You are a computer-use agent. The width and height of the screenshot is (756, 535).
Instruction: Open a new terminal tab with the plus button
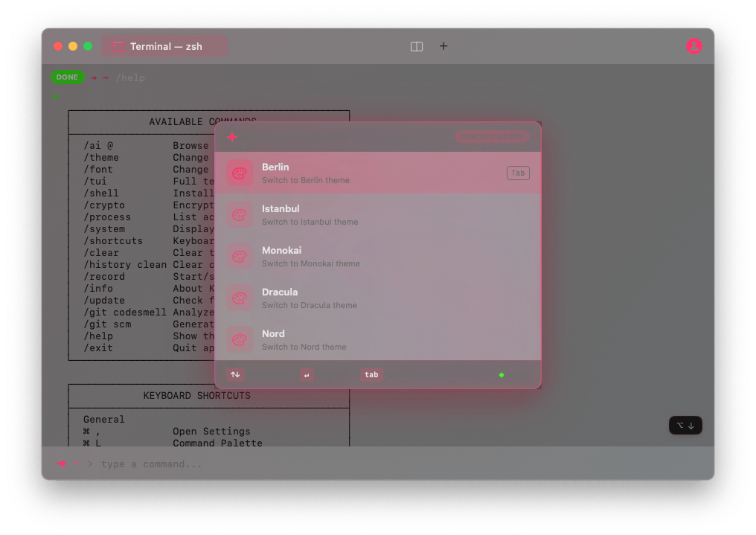pyautogui.click(x=443, y=45)
